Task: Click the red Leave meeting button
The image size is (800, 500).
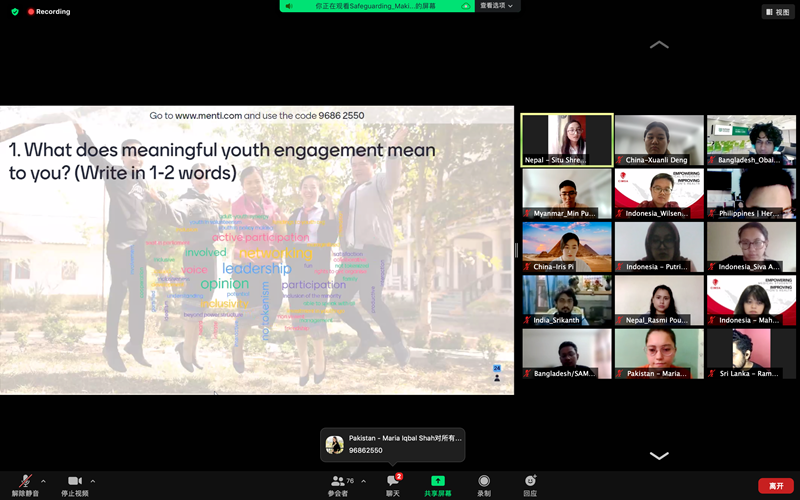Action: coord(776,485)
